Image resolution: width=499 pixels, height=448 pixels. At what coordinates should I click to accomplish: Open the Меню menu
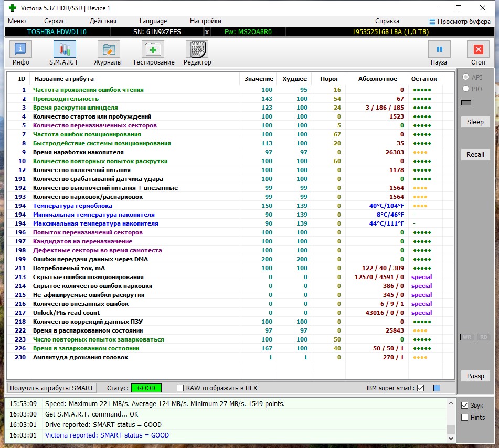coord(17,21)
